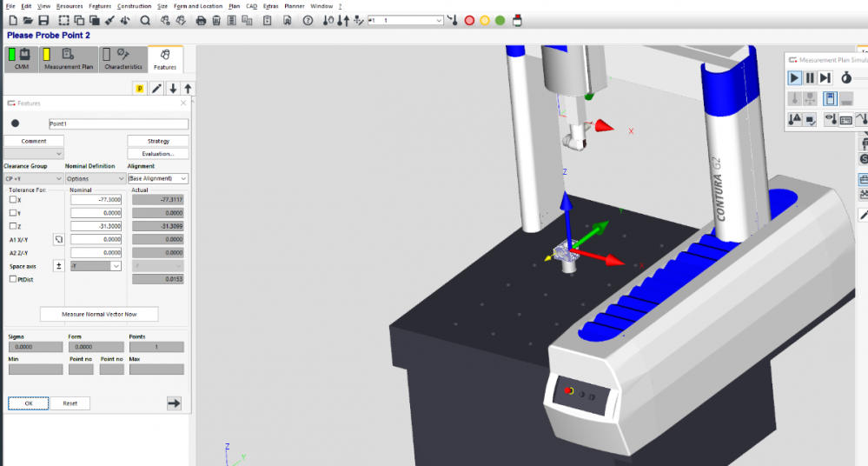Image resolution: width=868 pixels, height=466 pixels.
Task: Expand the Nominal Definition Options dropdown
Action: coord(95,178)
